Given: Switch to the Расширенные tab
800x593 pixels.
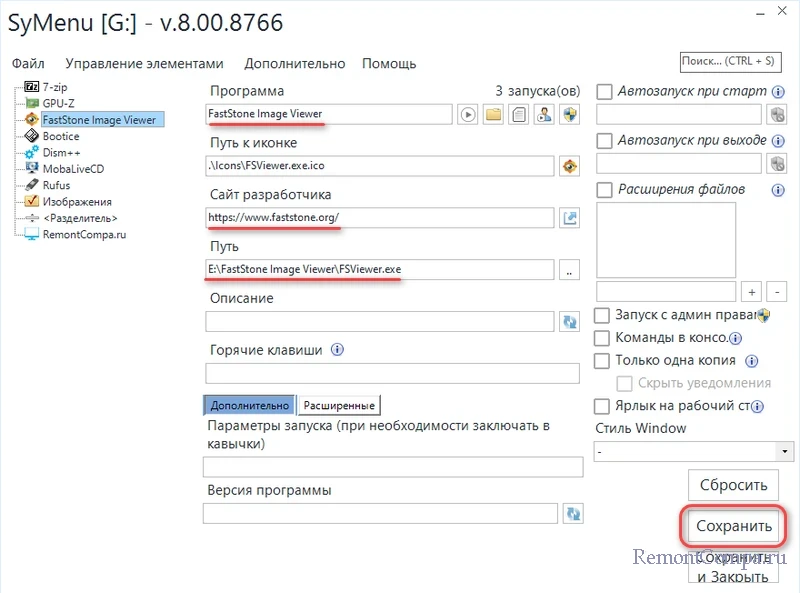Looking at the screenshot, I should click(x=339, y=405).
